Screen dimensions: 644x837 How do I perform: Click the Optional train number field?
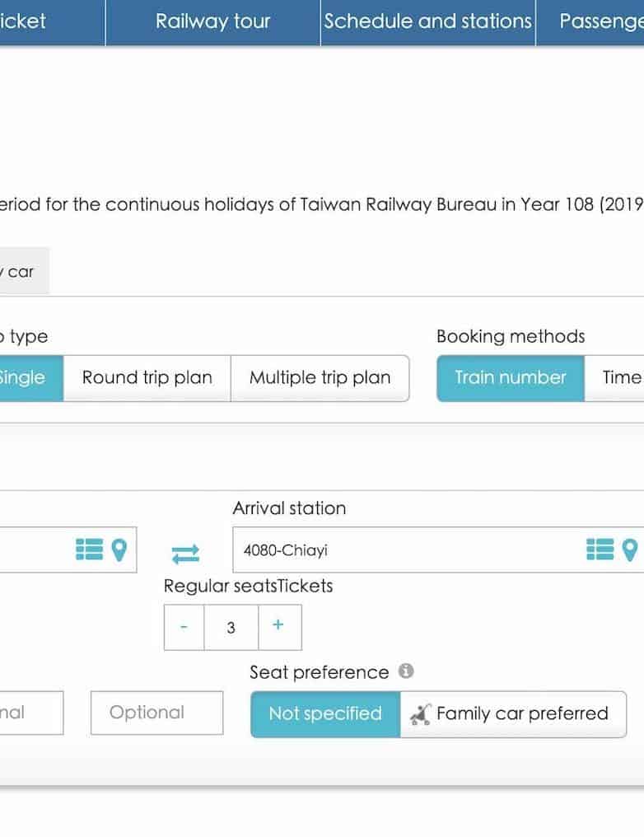[x=156, y=713]
